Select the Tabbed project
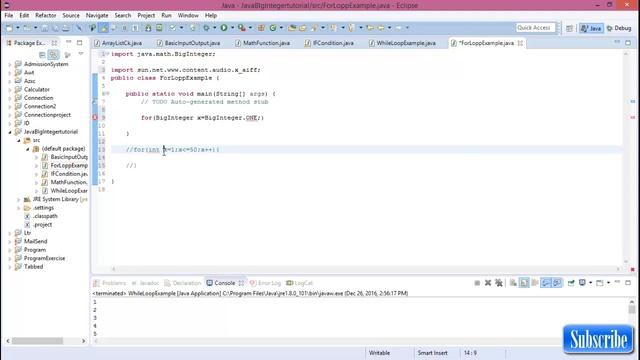The image size is (640, 360). click(x=29, y=267)
